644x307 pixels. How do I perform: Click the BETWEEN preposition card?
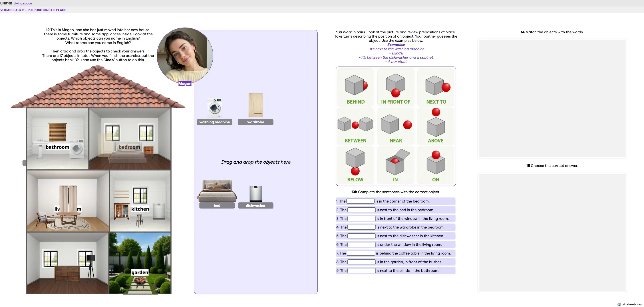tap(356, 126)
